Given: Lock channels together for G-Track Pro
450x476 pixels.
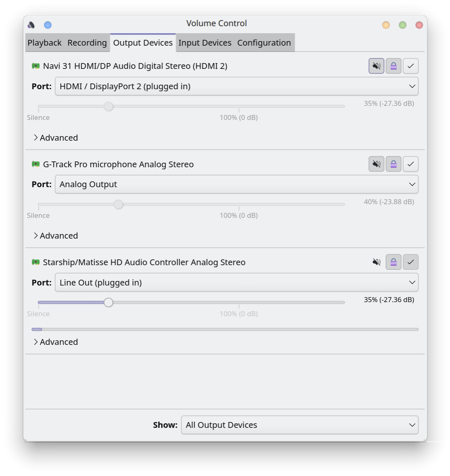Looking at the screenshot, I should pos(393,164).
